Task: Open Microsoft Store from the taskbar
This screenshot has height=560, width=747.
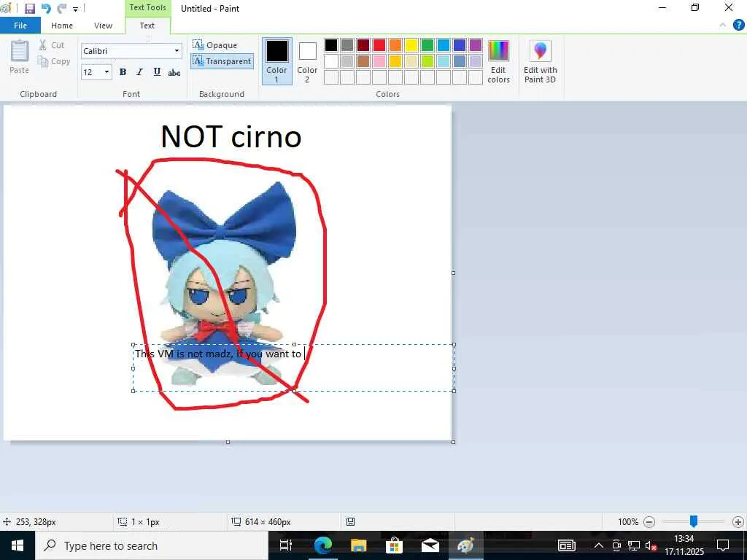Action: pyautogui.click(x=394, y=545)
